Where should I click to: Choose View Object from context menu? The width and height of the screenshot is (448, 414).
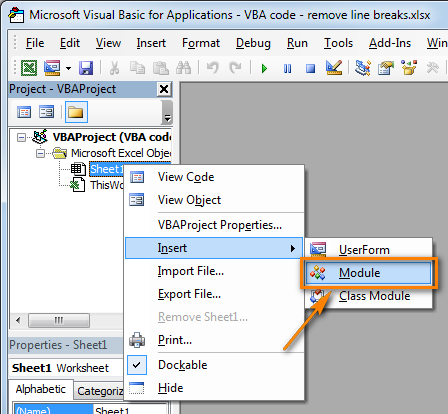point(214,200)
